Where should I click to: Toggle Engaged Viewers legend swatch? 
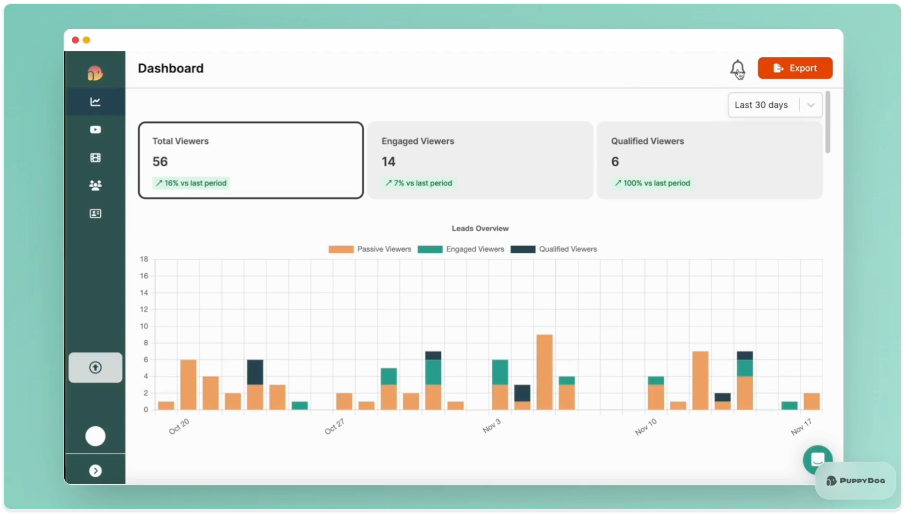[x=430, y=249]
